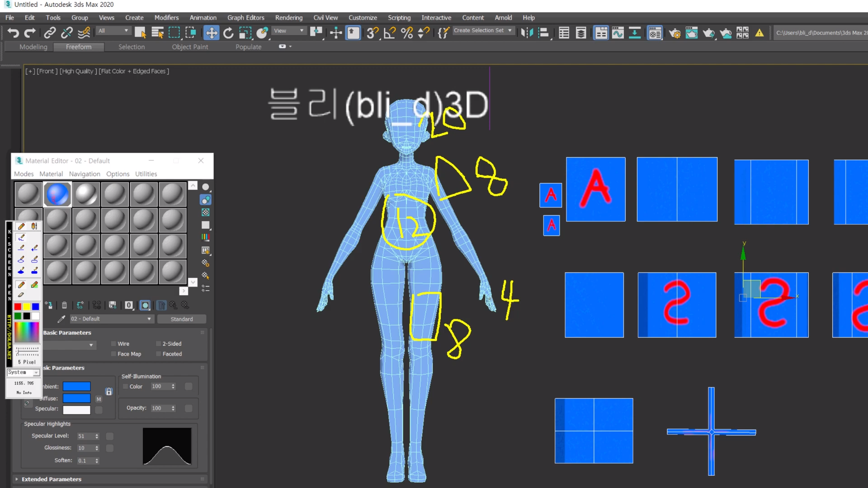
Task: Click the Undo arrow icon
Action: [13, 33]
